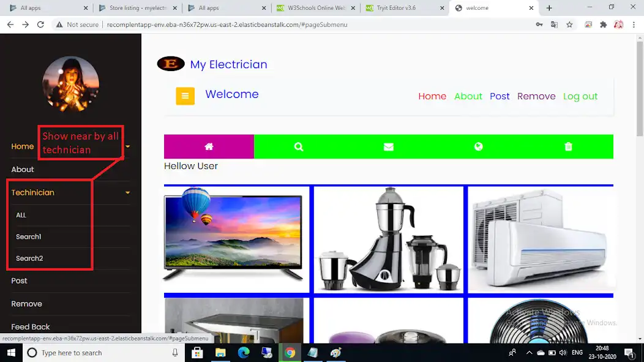The height and width of the screenshot is (362, 644).
Task: Click the My Electrician title link
Action: click(x=228, y=64)
